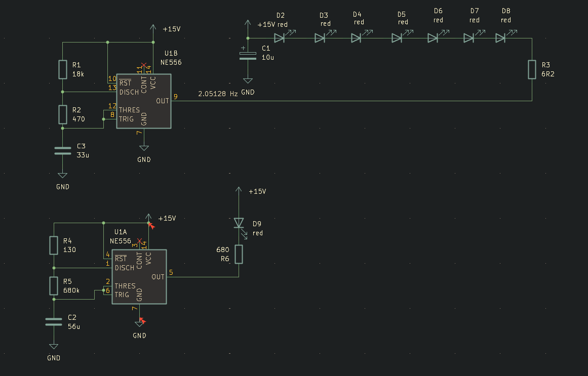Viewport: 588px width, 376px height.
Task: Click the 'U1B' reference label
Action: tap(171, 53)
